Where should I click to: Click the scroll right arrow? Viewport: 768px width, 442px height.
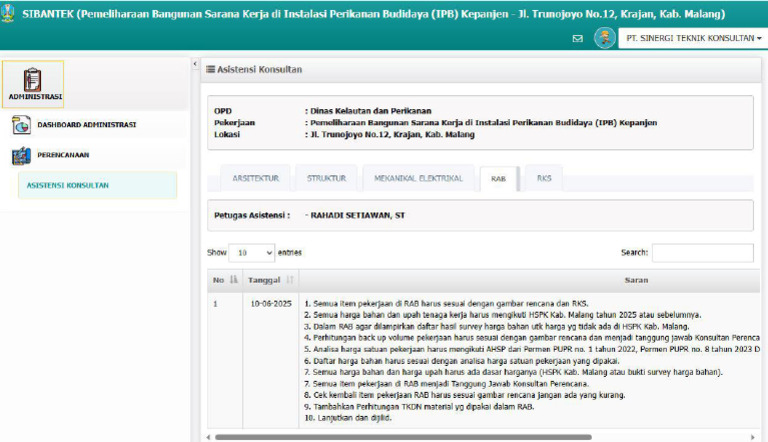point(753,437)
